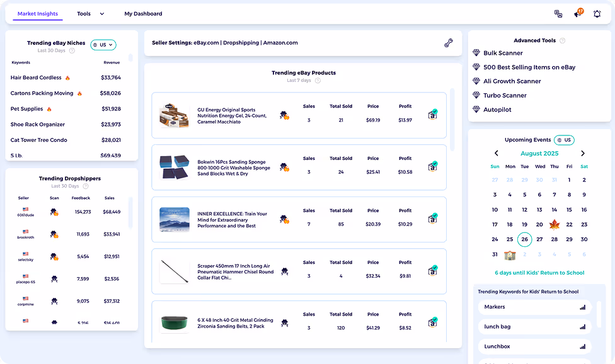Click scan icon for Scraper 450mm product
This screenshot has width=615, height=364.
pos(285,271)
